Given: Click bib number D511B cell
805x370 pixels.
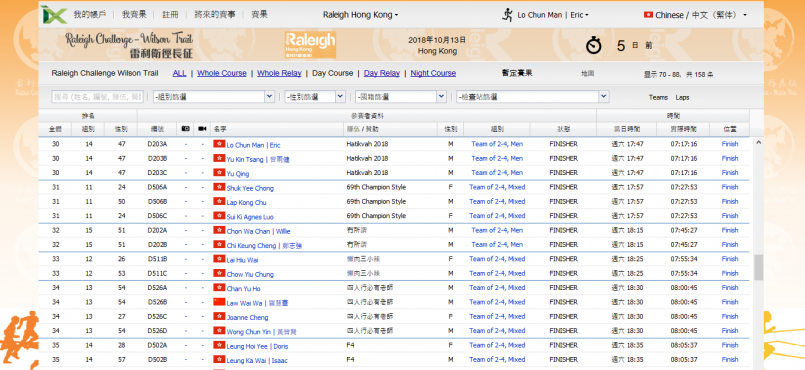Looking at the screenshot, I should [x=157, y=259].
